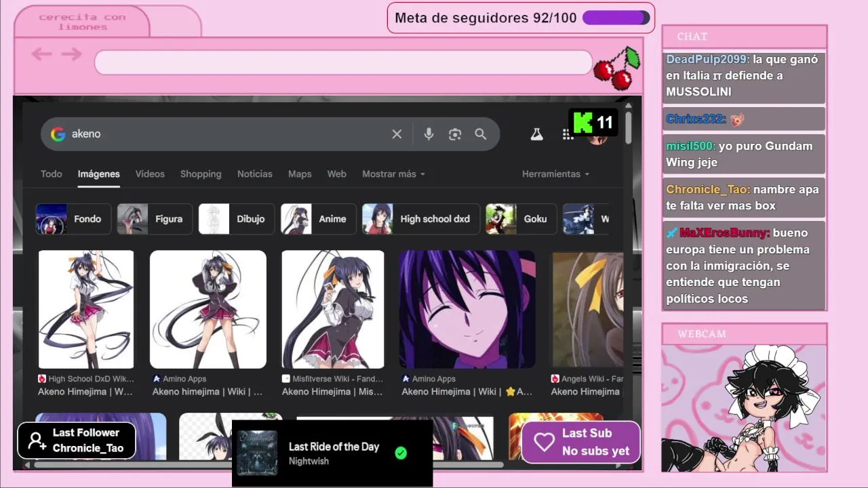868x488 pixels.
Task: Filter images by Fondo chip
Action: 73,219
